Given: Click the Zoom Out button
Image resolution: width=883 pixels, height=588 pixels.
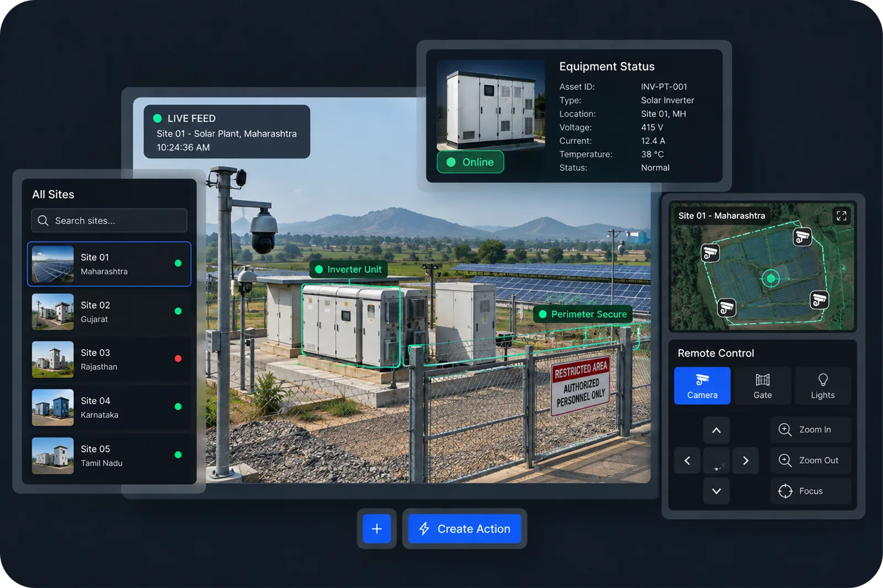Looking at the screenshot, I should [x=811, y=461].
